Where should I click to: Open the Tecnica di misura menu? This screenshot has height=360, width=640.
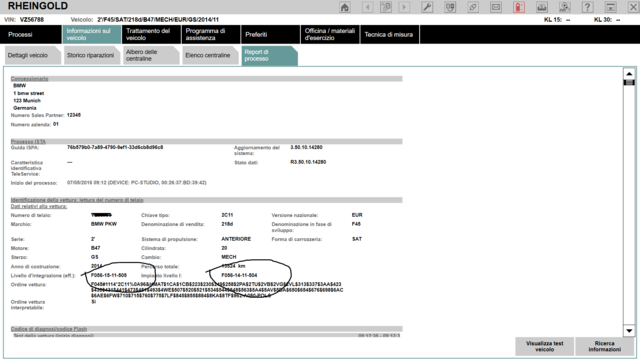pos(389,34)
